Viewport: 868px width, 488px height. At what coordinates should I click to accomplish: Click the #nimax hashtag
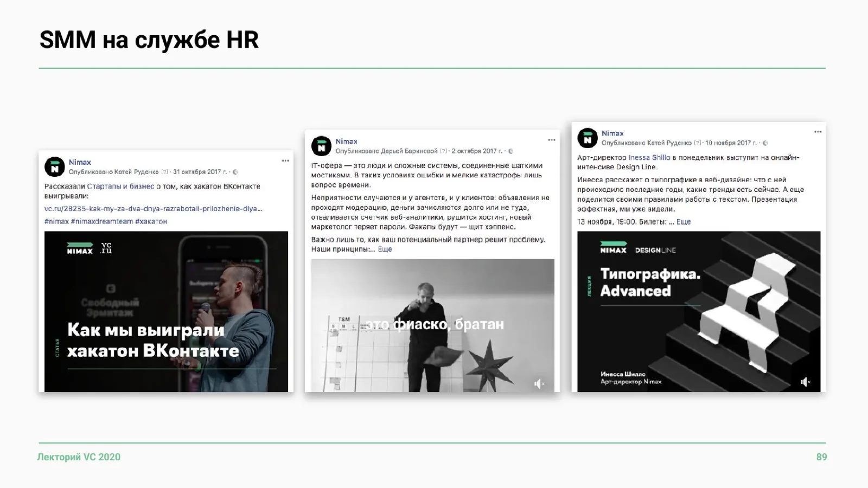[56, 221]
